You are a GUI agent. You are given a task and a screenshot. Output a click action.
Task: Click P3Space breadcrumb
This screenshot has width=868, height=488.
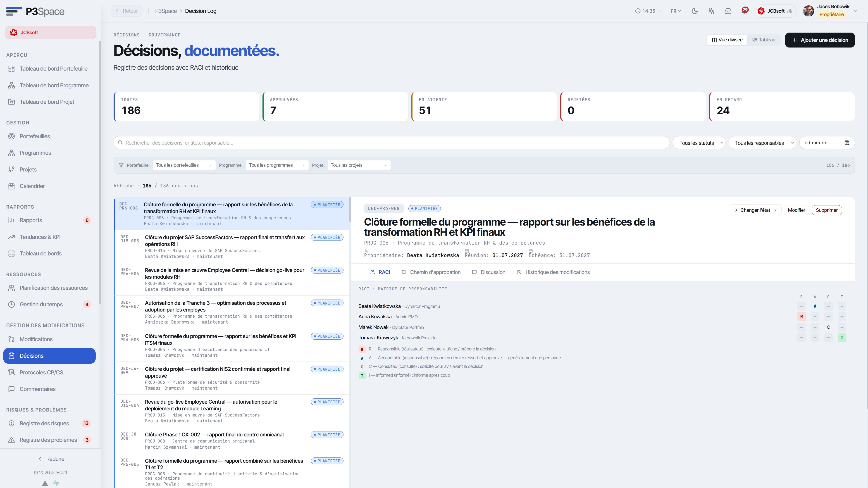[166, 11]
